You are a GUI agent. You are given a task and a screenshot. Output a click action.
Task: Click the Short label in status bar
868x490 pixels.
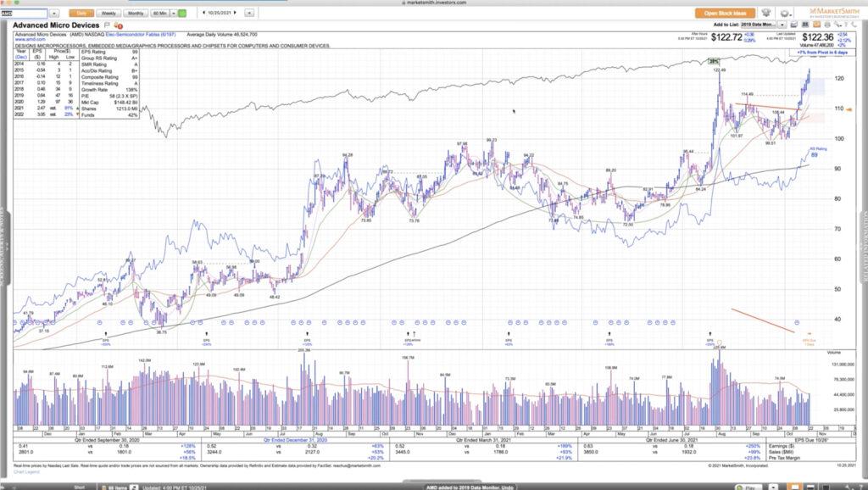tap(79, 487)
